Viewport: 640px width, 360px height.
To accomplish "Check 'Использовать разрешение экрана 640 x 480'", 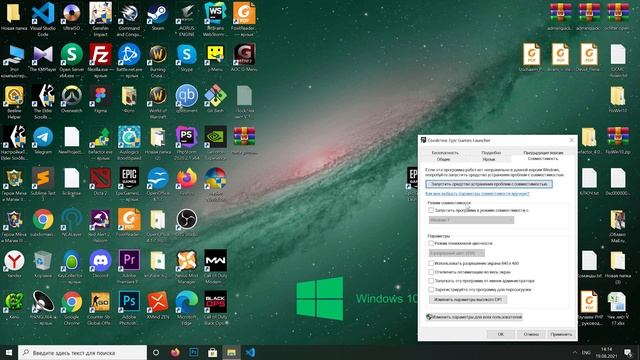I will pos(431,263).
